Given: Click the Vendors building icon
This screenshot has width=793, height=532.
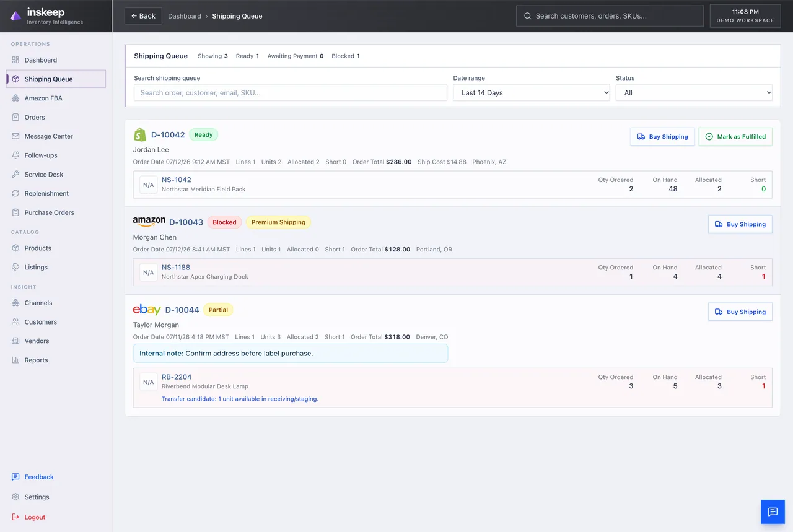Looking at the screenshot, I should click(15, 341).
